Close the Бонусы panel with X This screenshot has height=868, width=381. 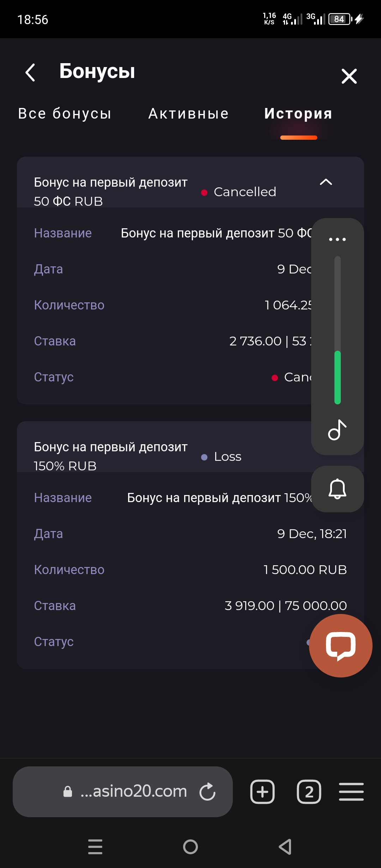pos(349,76)
